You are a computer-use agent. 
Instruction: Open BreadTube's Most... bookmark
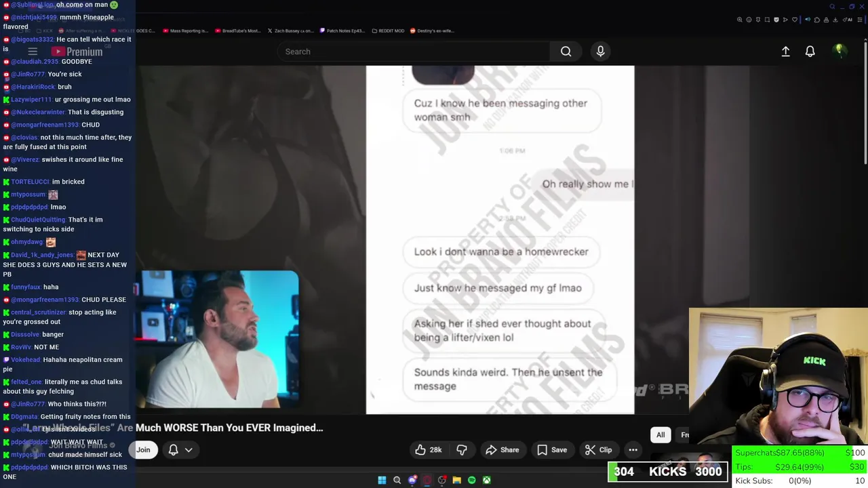coord(237,30)
